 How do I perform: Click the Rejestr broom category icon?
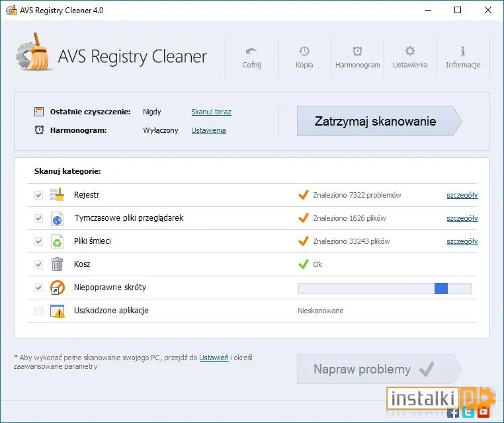coord(58,194)
